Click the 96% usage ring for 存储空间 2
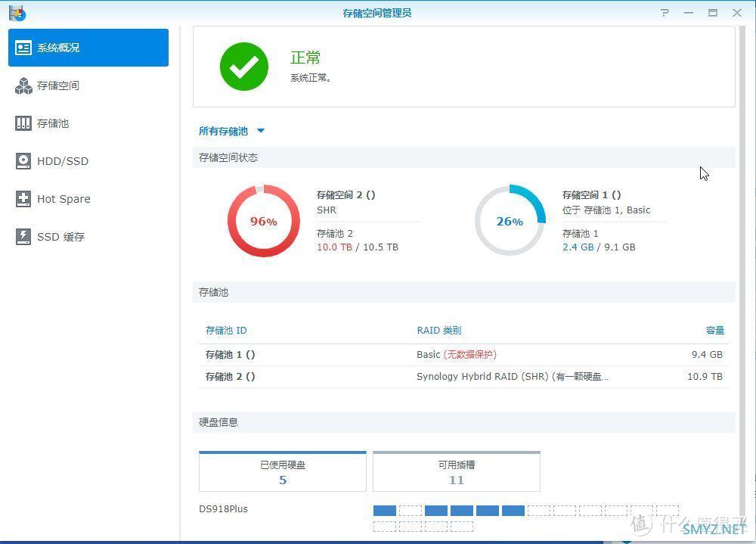 (264, 221)
